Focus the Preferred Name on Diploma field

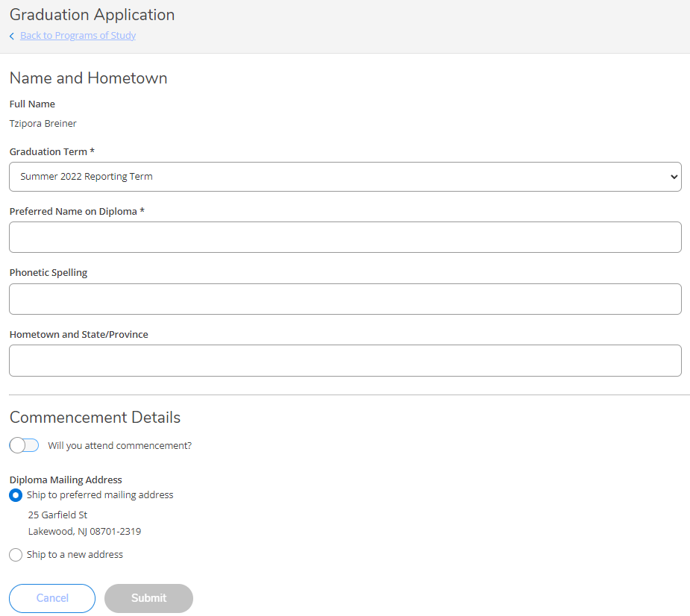tap(345, 237)
